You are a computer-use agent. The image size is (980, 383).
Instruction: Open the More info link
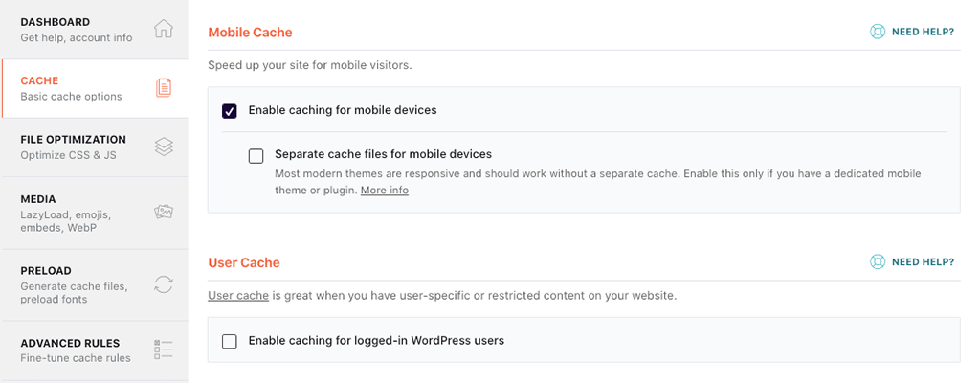pos(385,191)
